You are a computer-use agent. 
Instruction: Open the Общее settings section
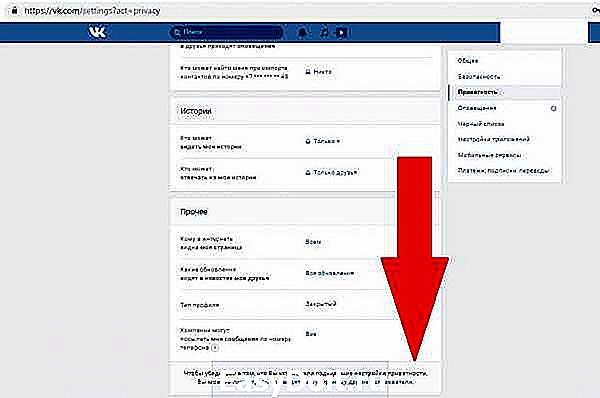tap(468, 61)
